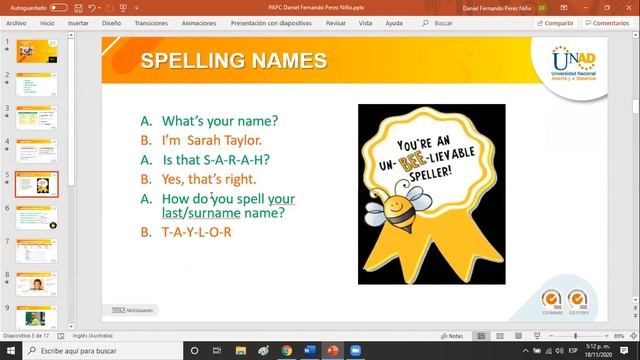Image resolution: width=640 pixels, height=360 pixels.
Task: Open the Animaciones tab
Action: click(x=199, y=23)
